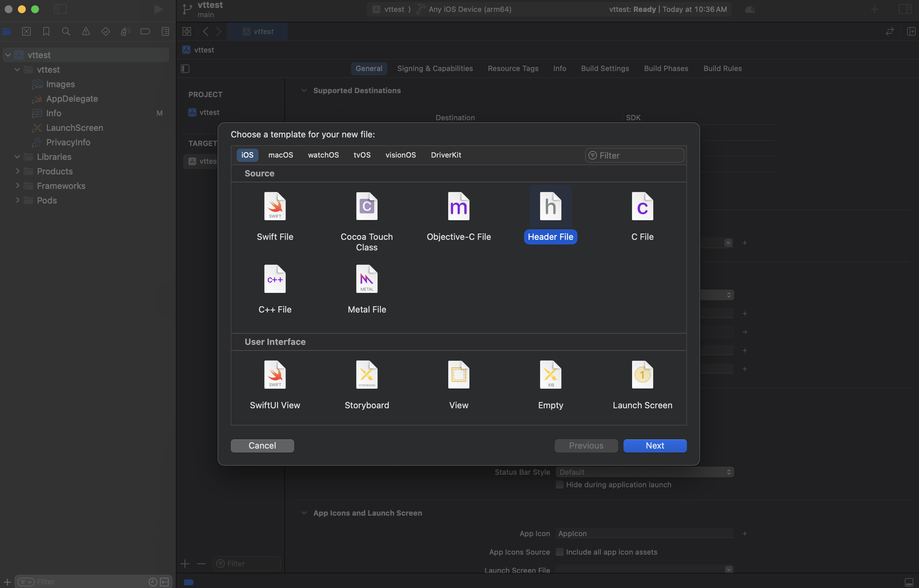Viewport: 919px width, 588px height.
Task: Choose the C++ File template
Action: 275,289
